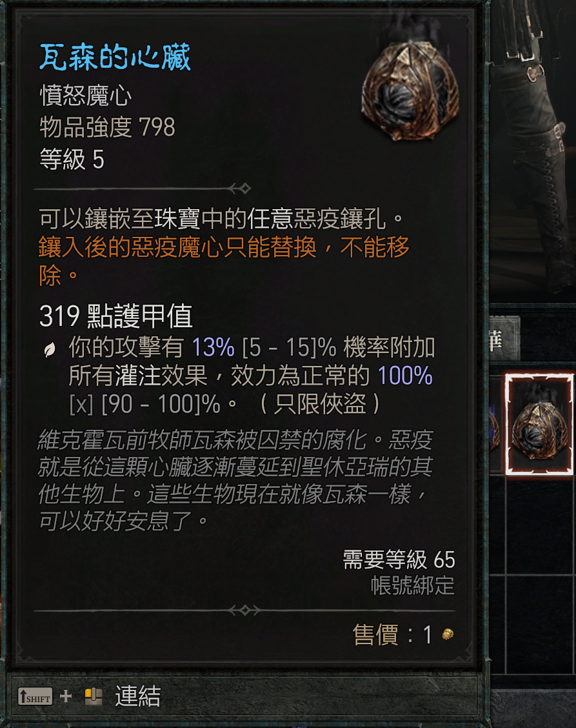576x728 pixels.
Task: Click the 319 點護甲值 armor line
Action: click(x=116, y=316)
